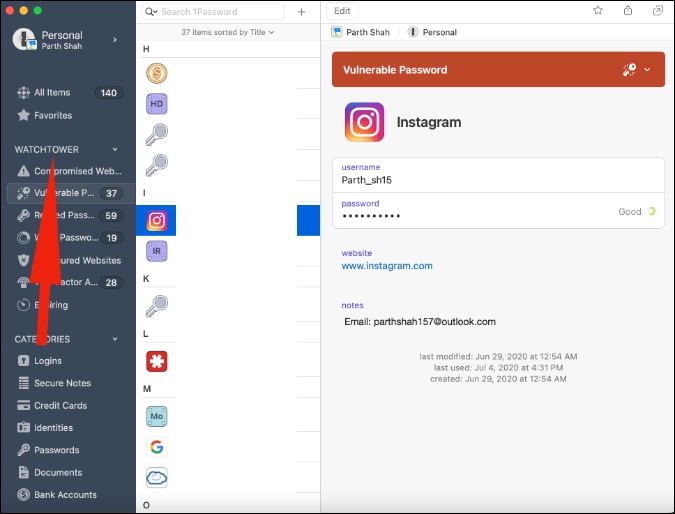Open Identities category
The width and height of the screenshot is (675, 514).
(x=45, y=428)
